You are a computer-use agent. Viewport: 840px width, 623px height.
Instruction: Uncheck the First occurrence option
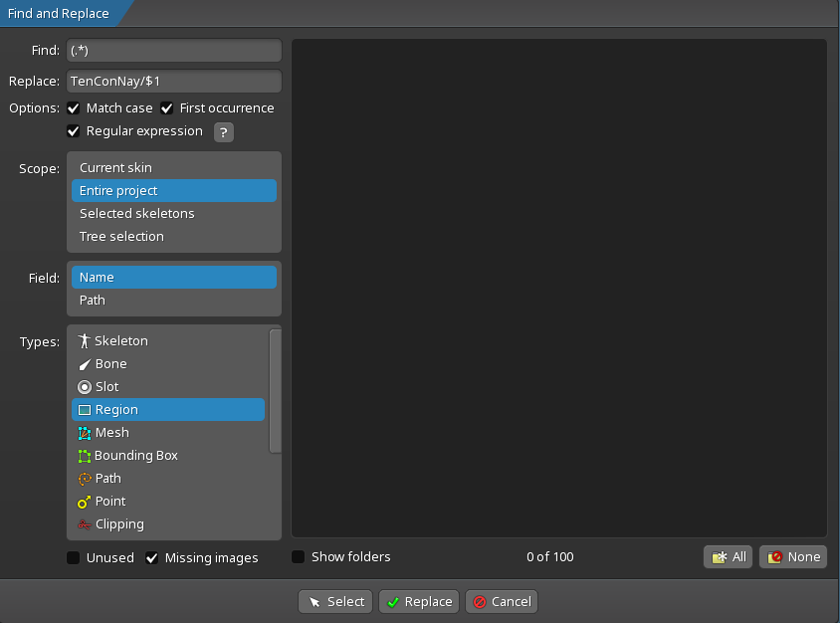pyautogui.click(x=167, y=108)
